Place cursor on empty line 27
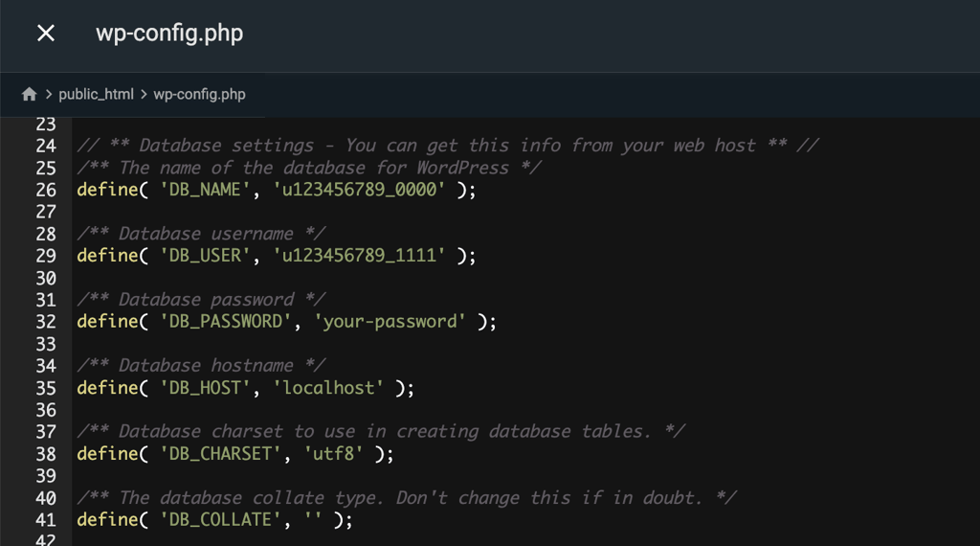The width and height of the screenshot is (980, 546). click(x=525, y=212)
